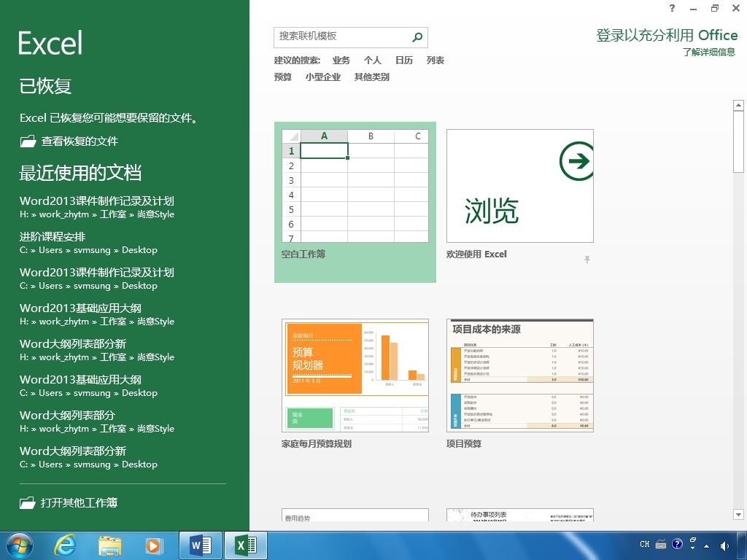Click the tray keyboard icon
Screen dimensions: 747x560
pos(661,544)
